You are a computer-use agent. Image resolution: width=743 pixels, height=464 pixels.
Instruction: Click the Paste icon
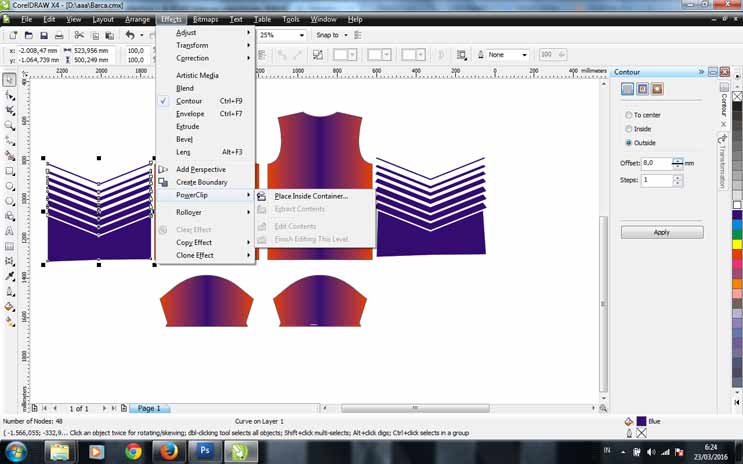click(x=109, y=36)
